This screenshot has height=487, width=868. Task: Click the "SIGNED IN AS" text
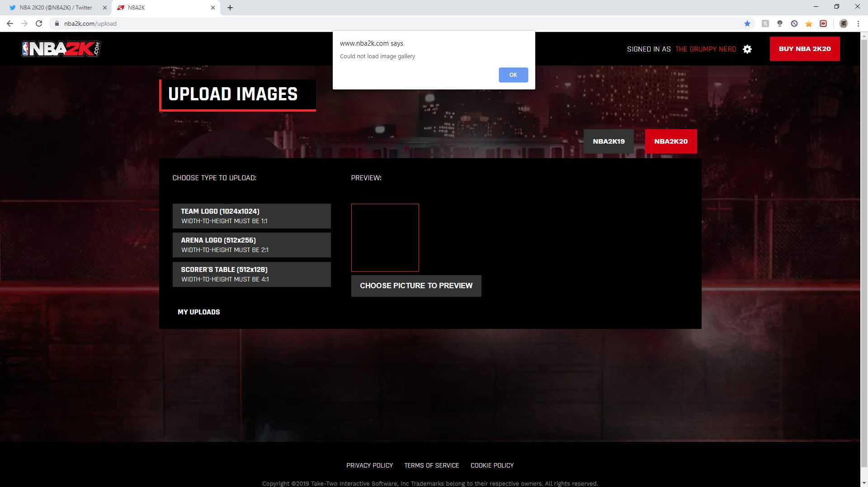click(649, 49)
